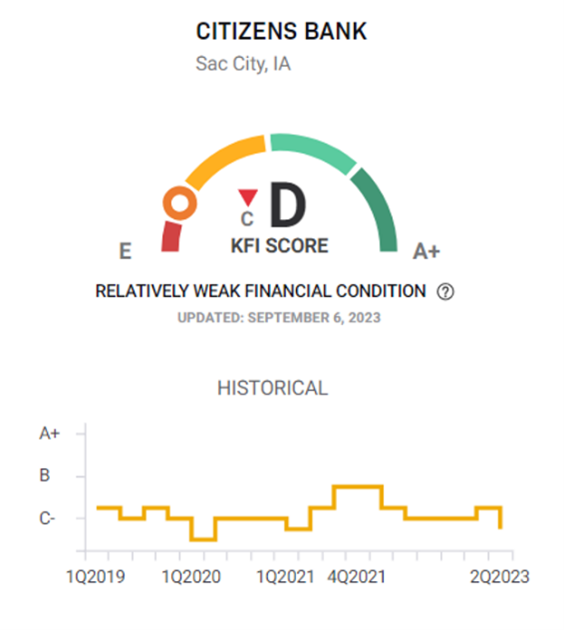The image size is (564, 630).
Task: Click the 1Q2019 axis label
Action: (96, 577)
